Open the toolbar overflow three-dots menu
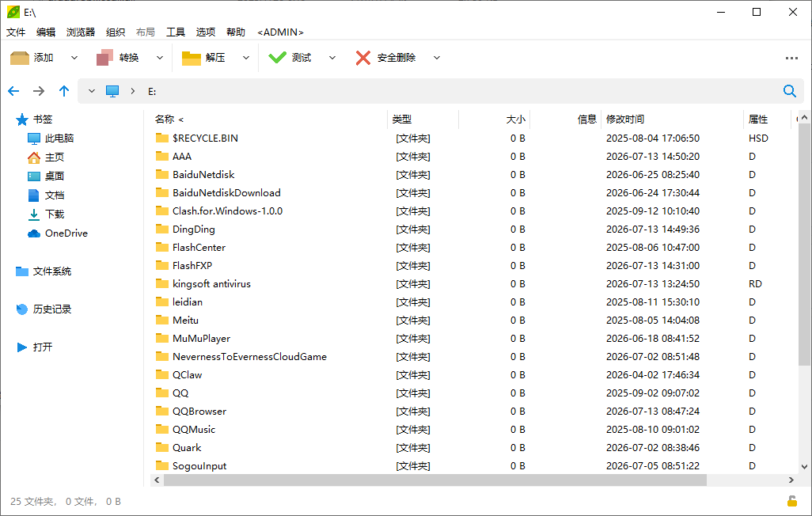This screenshot has height=516, width=812. tap(791, 58)
